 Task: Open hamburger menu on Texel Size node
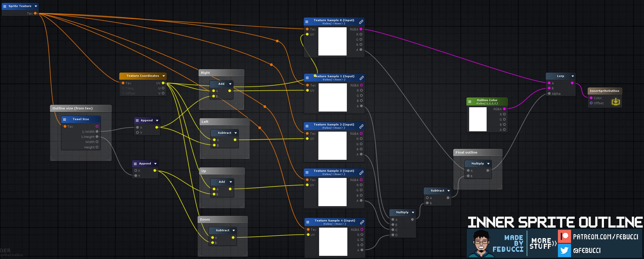[x=64, y=119]
